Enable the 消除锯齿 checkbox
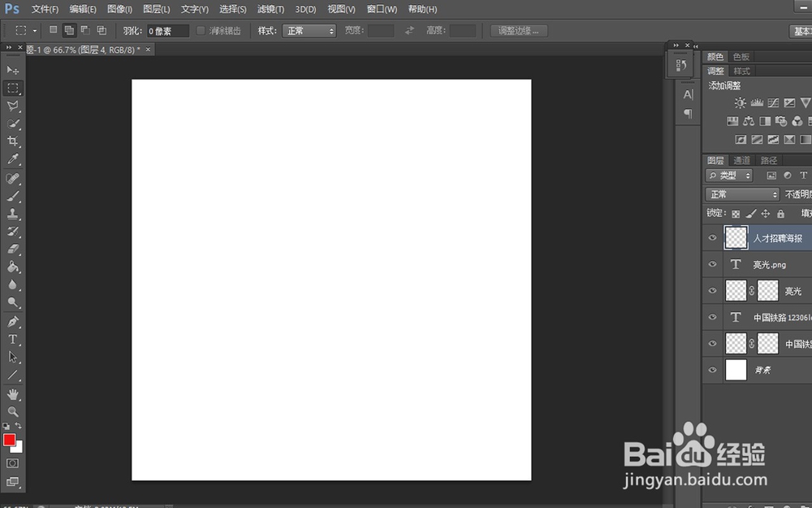Screen dimensions: 812x508 tap(201, 31)
